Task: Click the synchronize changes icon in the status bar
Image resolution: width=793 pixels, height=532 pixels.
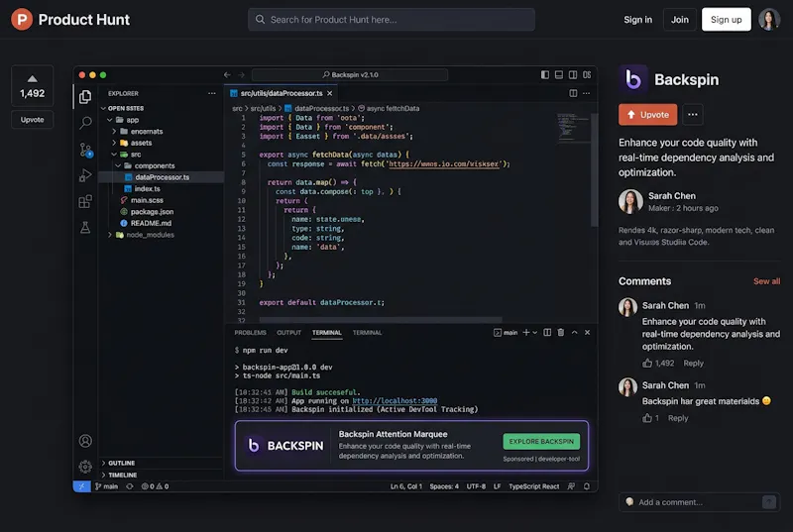Action: [130, 486]
